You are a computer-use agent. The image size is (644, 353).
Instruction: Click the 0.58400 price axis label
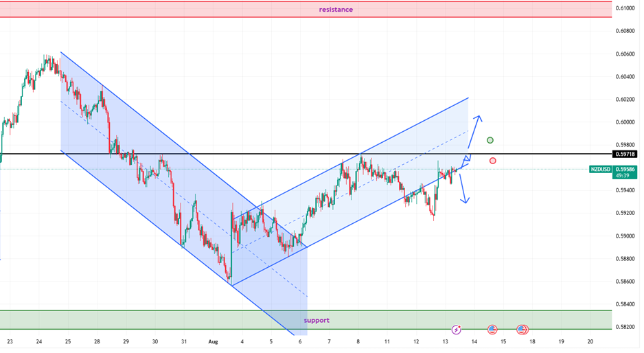[x=625, y=304]
